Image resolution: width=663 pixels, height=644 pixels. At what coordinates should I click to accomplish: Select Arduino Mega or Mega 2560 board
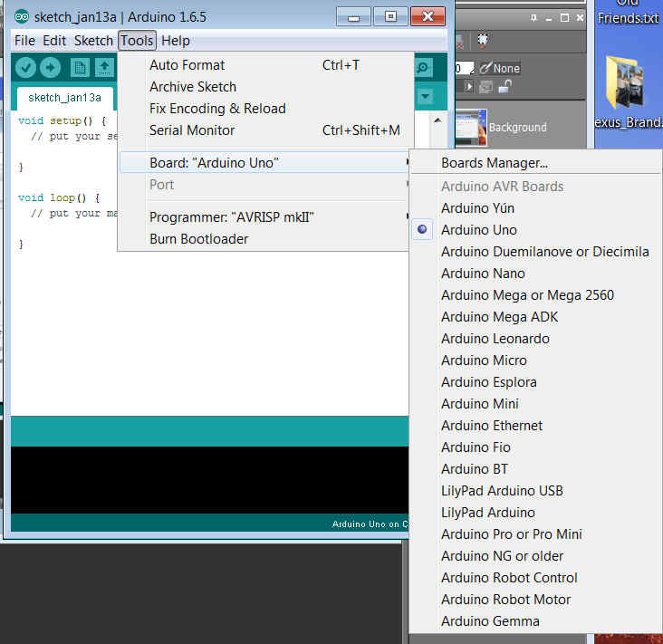(x=535, y=295)
